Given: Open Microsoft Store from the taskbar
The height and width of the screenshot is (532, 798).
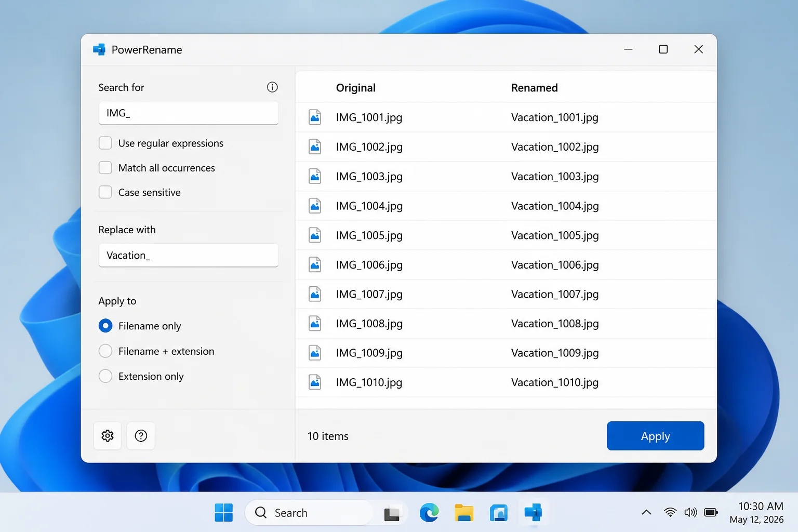Looking at the screenshot, I should [499, 513].
